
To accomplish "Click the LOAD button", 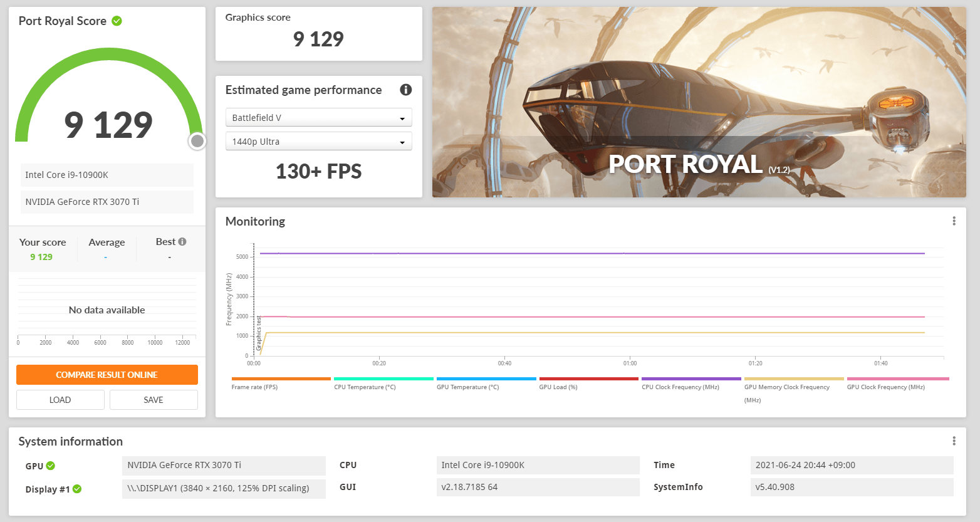I will 60,400.
